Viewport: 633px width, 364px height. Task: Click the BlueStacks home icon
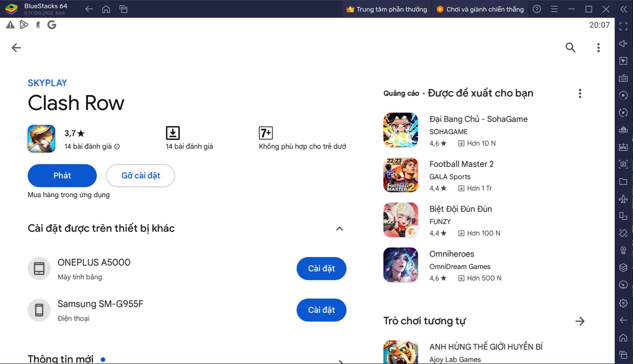pos(106,9)
